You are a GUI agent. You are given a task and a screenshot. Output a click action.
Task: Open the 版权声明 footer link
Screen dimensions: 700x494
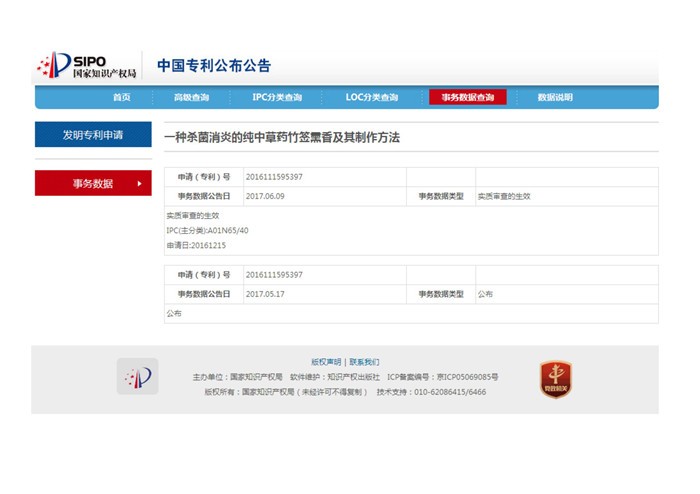(x=326, y=362)
